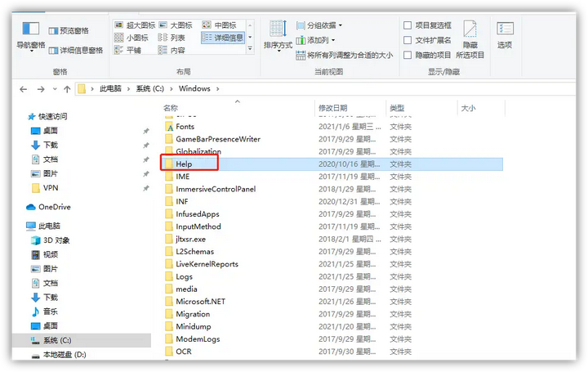Enable the 项目复选框 checkbox
Screen dimensions: 588x372
point(408,25)
